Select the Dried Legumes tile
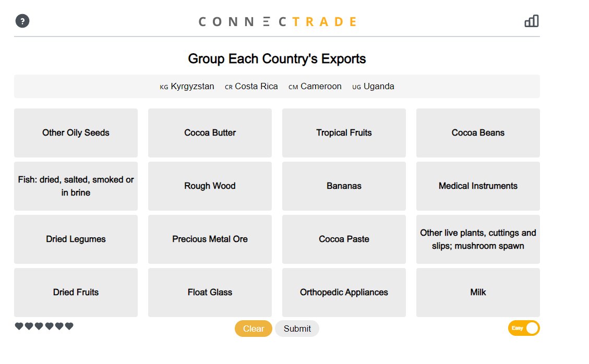This screenshot has height=364, width=589. point(76,239)
